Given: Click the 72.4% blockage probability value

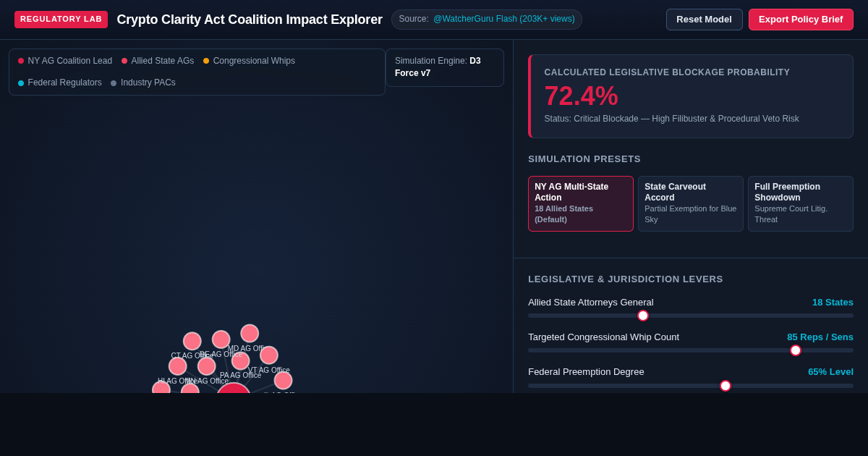Looking at the screenshot, I should (581, 96).
